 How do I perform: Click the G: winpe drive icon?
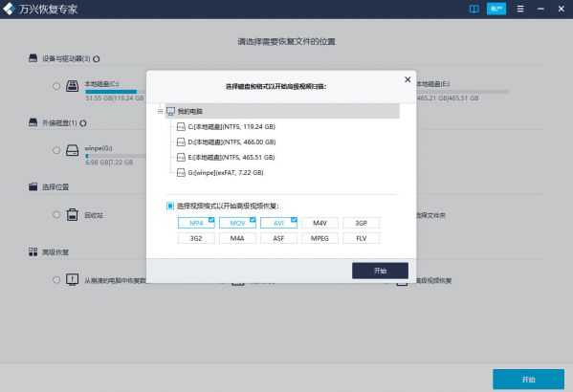point(181,173)
